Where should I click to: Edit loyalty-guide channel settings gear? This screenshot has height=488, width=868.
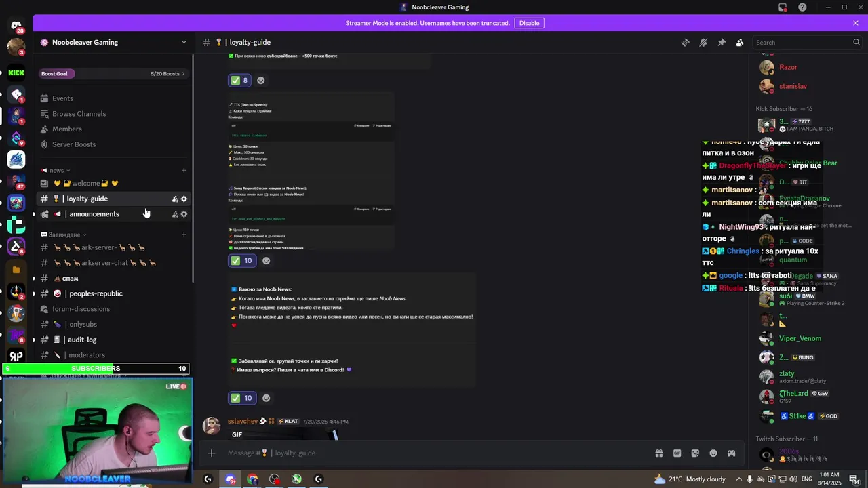point(184,199)
